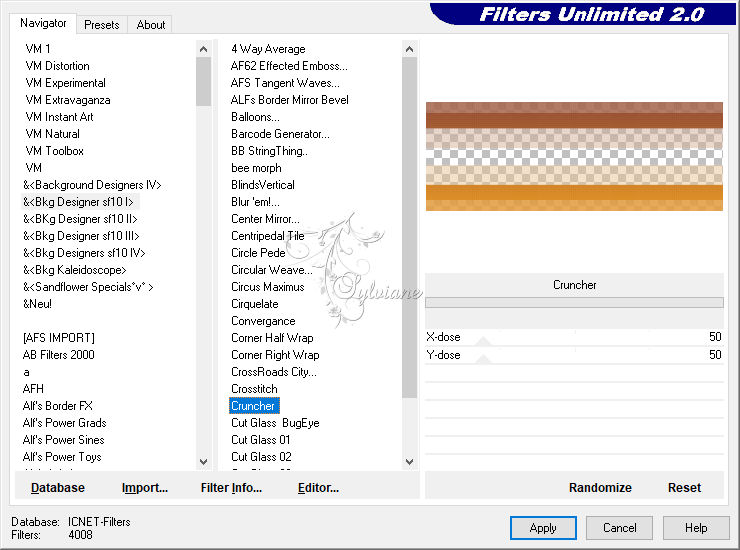Click the filter preview image
The width and height of the screenshot is (740, 550).
574,156
